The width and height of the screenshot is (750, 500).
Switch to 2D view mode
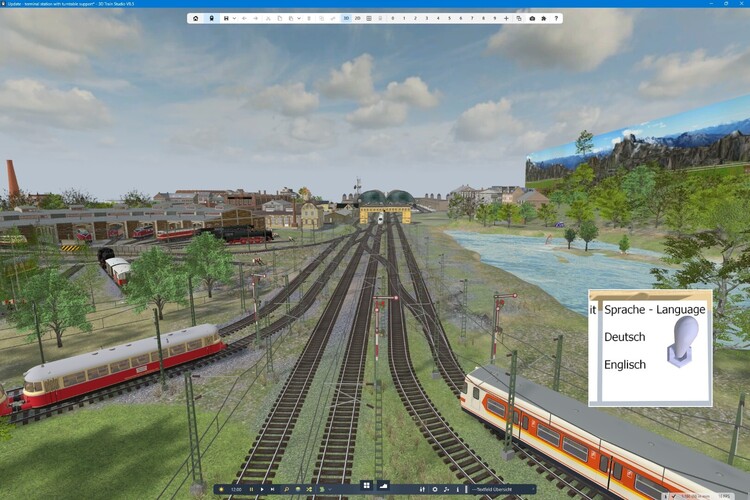click(357, 18)
